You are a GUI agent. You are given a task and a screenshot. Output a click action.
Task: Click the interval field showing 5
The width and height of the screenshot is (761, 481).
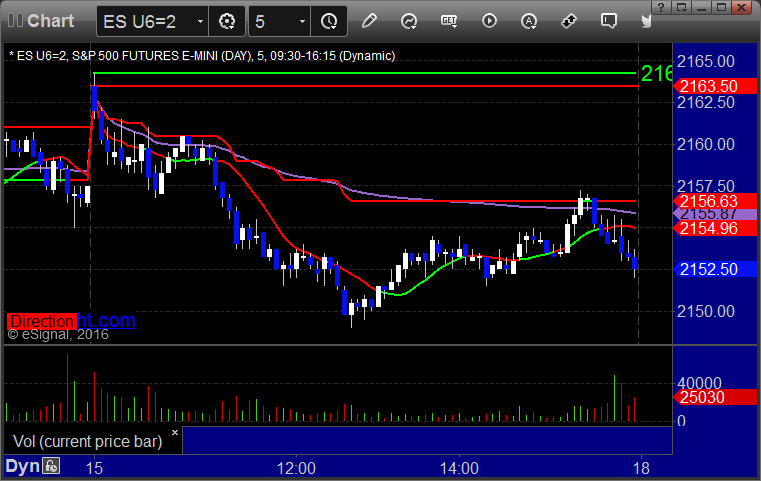pyautogui.click(x=279, y=21)
